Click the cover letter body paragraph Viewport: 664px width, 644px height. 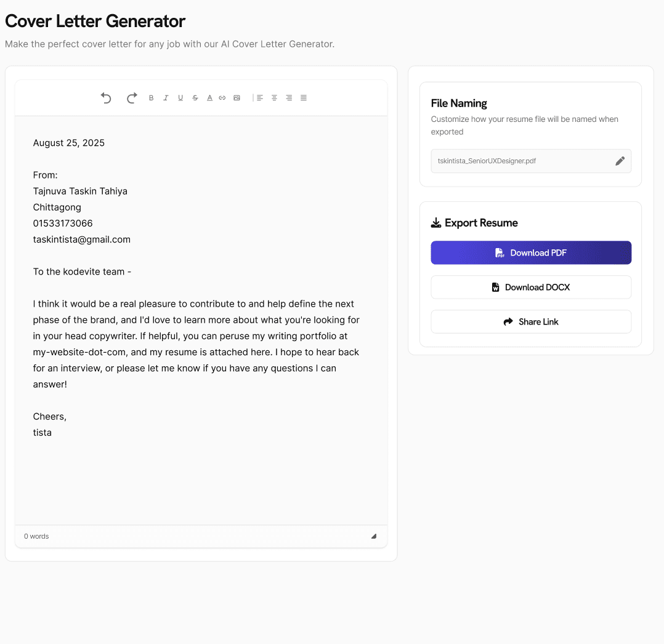click(x=197, y=344)
